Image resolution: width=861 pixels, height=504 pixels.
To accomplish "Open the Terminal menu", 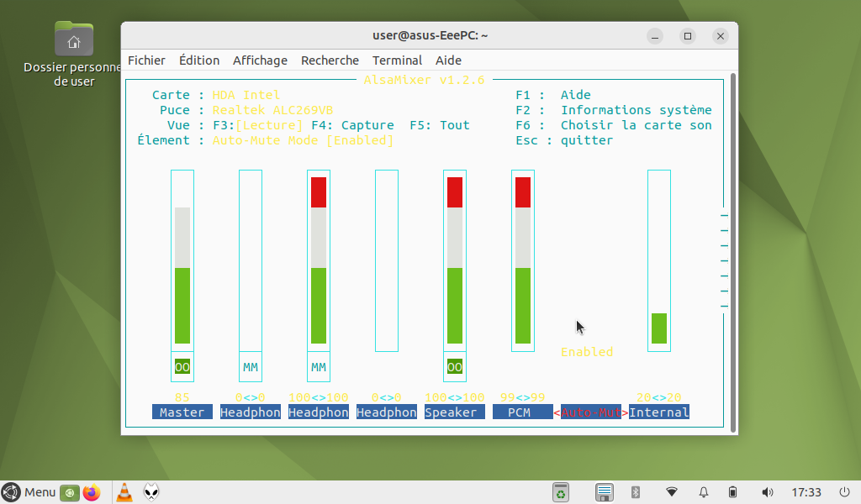I will [397, 60].
